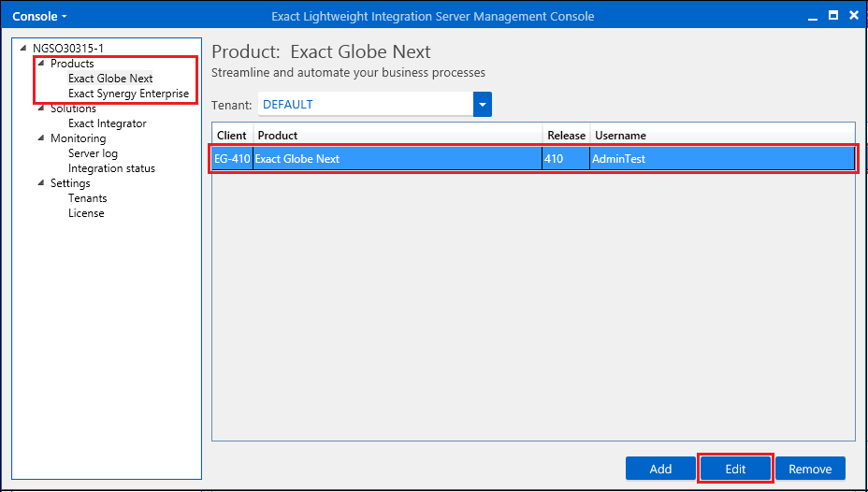Collapse the Solutions tree node
The height and width of the screenshot is (492, 868).
[41, 109]
